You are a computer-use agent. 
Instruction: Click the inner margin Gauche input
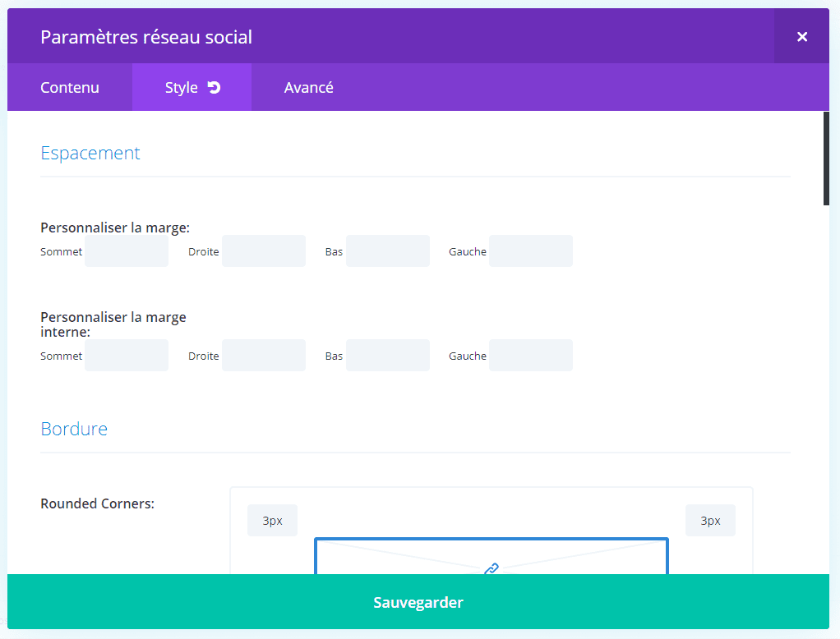531,356
